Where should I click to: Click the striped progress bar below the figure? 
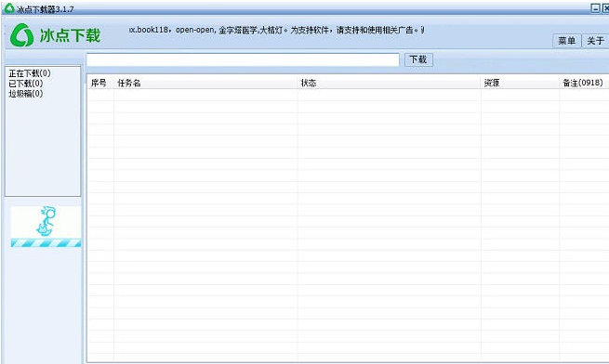point(46,243)
